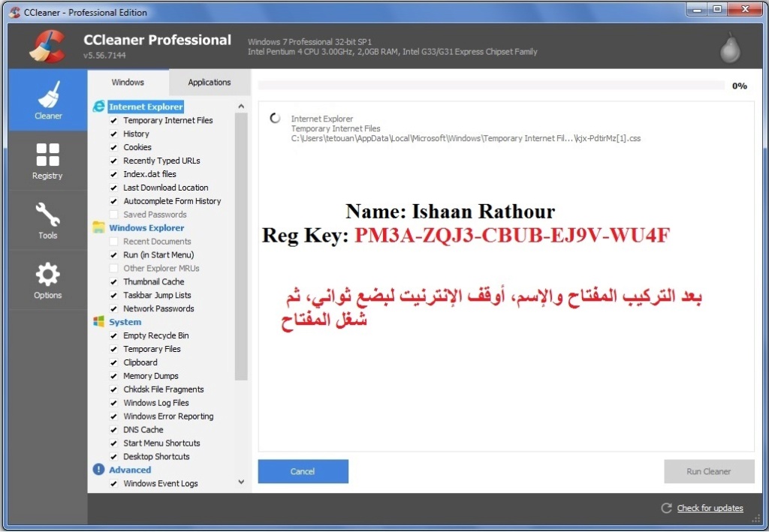
Task: Click the Internet Explorer category icon
Action: [98, 107]
